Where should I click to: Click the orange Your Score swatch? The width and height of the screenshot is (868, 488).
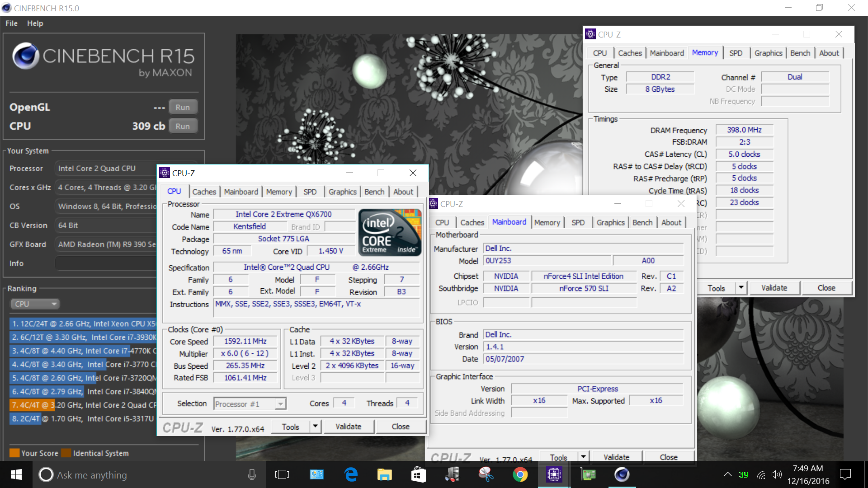click(x=14, y=453)
